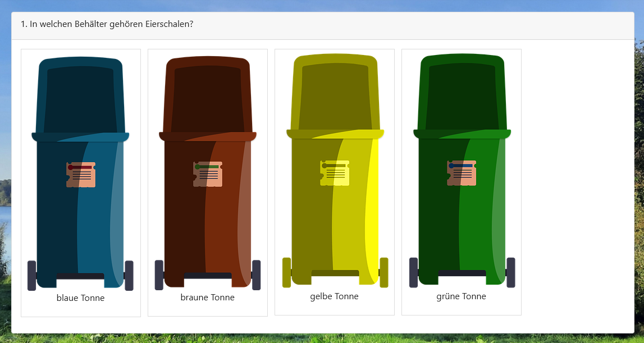Click the sticker on the green bin

[462, 173]
